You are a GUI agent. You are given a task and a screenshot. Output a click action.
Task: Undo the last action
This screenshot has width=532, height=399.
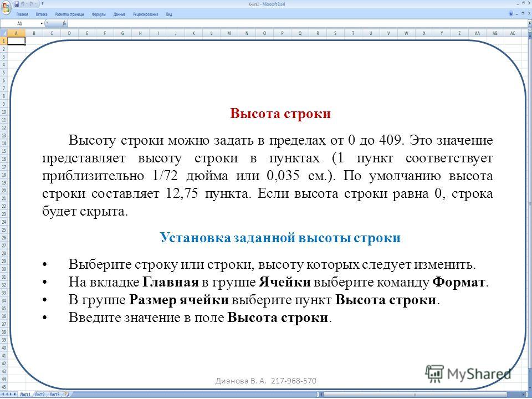(23, 4)
